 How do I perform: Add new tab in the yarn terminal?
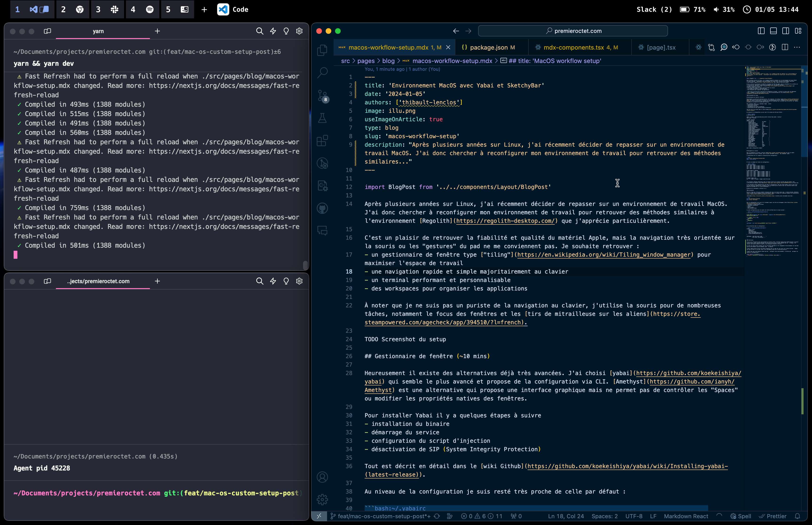[x=157, y=31]
